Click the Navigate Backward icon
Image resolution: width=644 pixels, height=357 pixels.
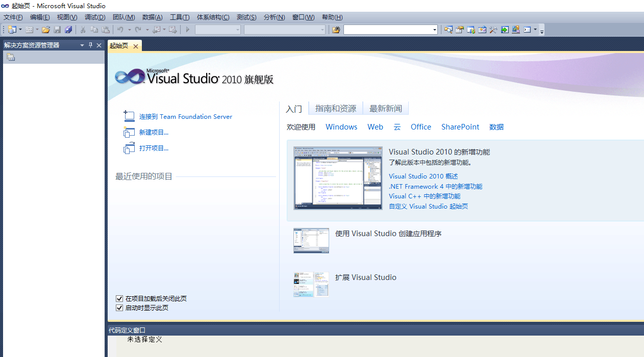pos(156,30)
